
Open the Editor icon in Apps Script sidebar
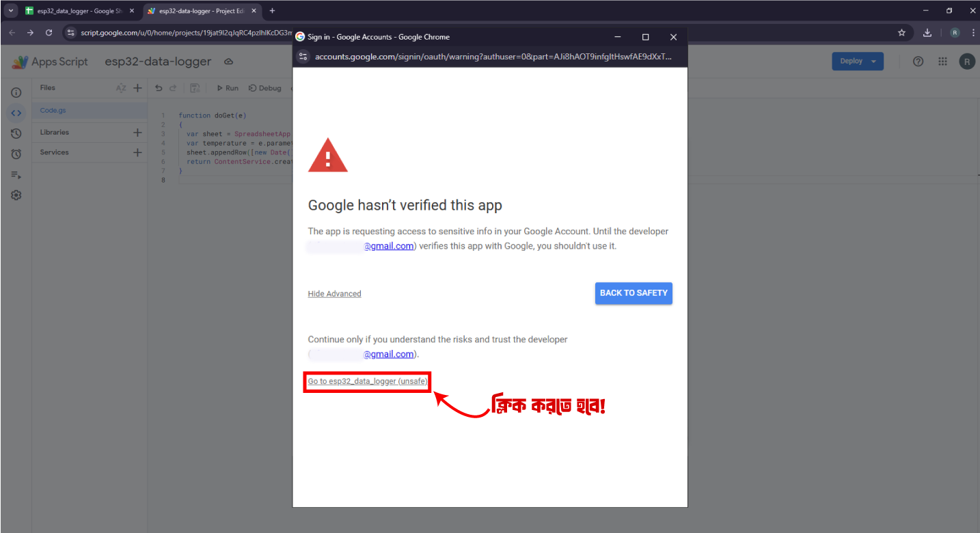click(16, 113)
